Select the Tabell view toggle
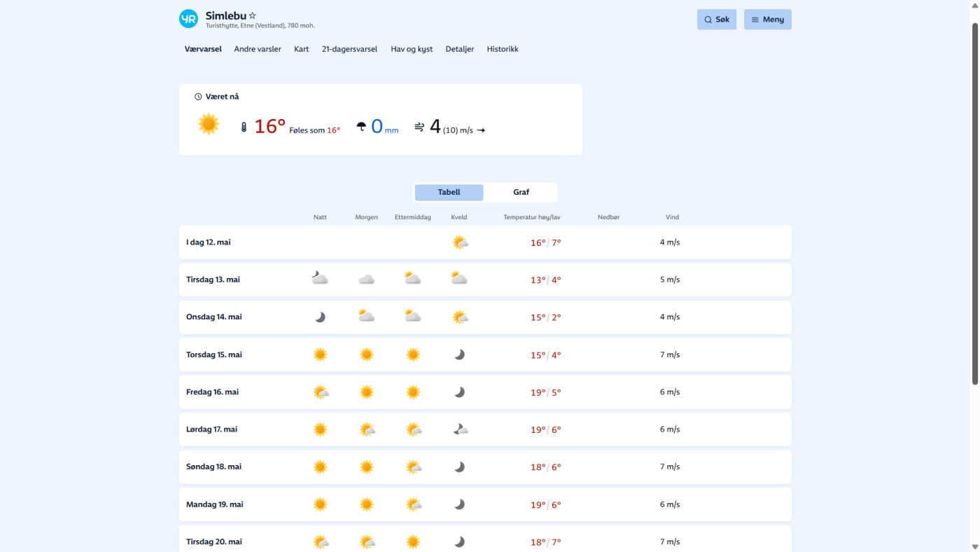980x552 pixels. tap(449, 193)
